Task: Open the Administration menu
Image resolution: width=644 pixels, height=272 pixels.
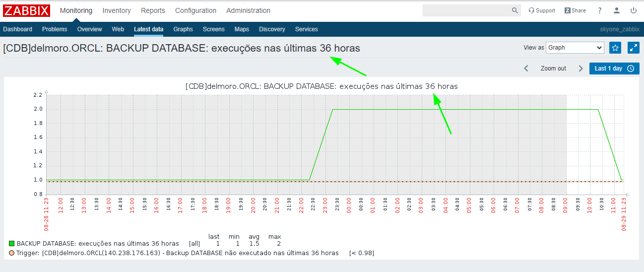Action: point(248,10)
